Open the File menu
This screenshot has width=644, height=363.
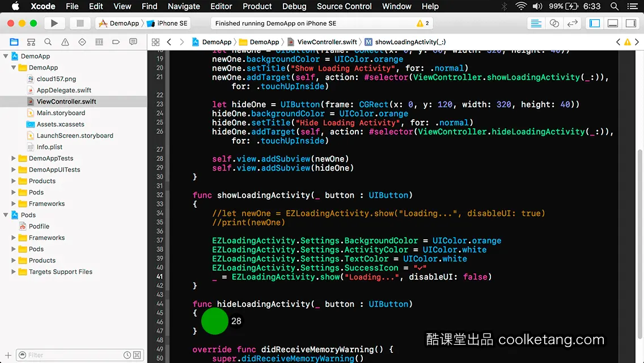72,6
